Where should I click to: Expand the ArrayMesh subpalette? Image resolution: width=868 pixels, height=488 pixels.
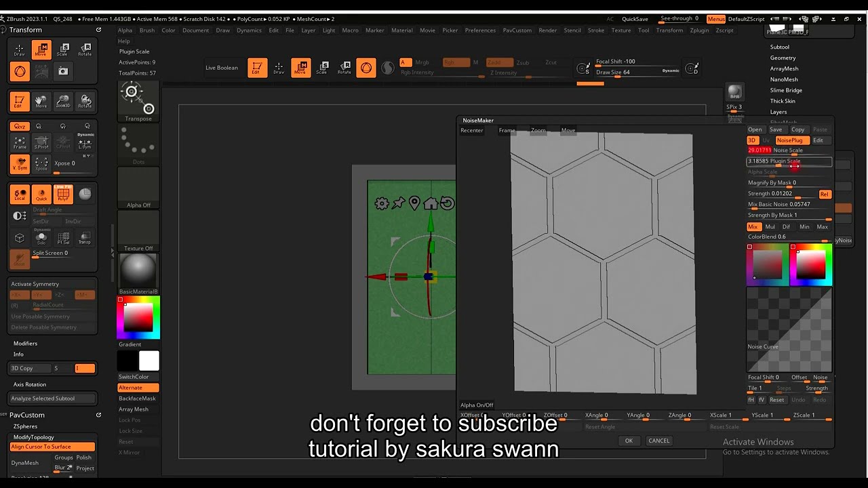coord(784,68)
